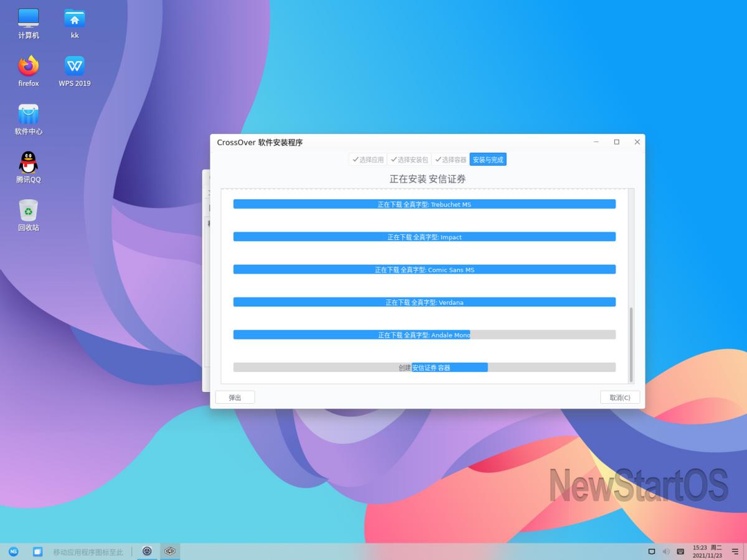Open the network tray icon
The width and height of the screenshot is (747, 560).
coord(652,551)
